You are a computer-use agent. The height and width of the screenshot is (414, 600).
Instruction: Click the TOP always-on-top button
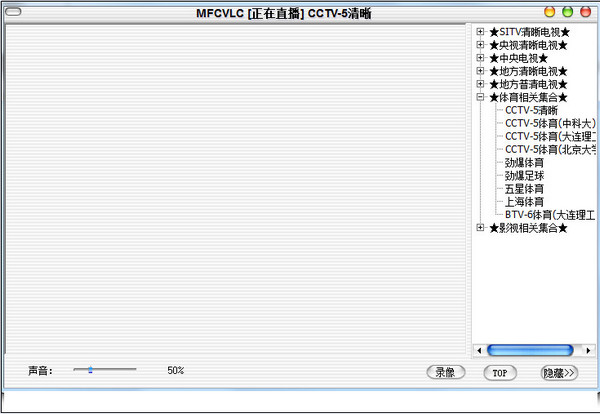[500, 373]
